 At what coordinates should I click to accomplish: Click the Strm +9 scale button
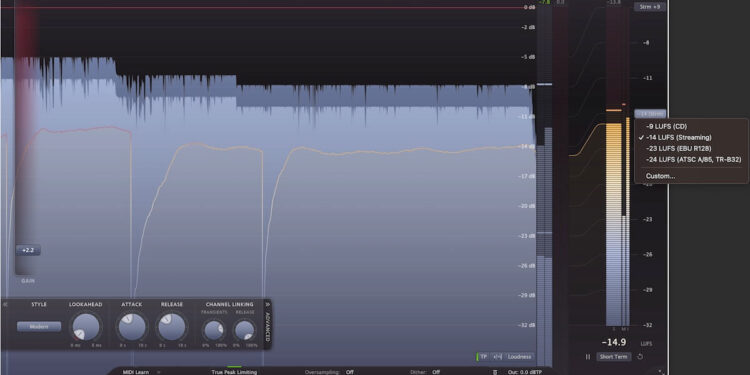[650, 7]
